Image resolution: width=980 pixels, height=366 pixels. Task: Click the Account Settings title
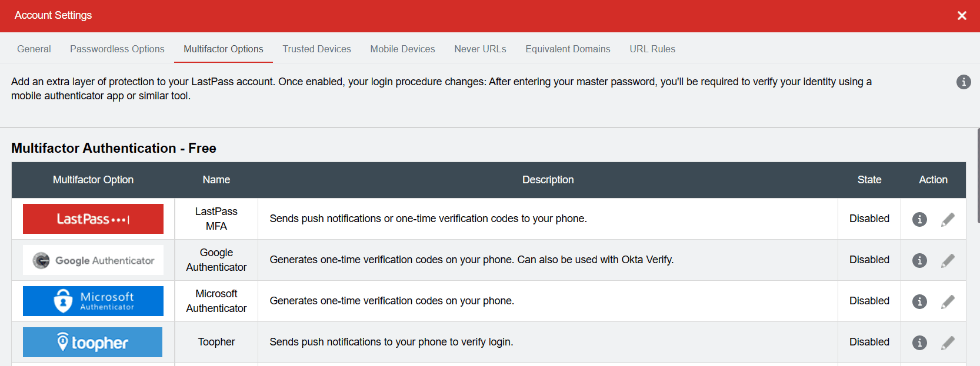tap(53, 15)
